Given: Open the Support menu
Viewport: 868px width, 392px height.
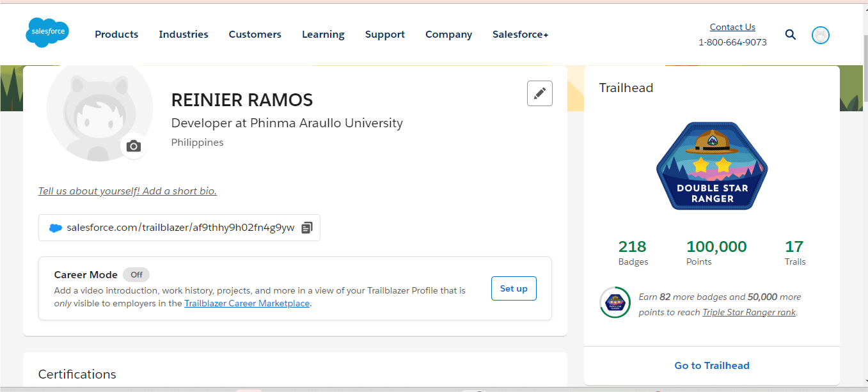Looking at the screenshot, I should point(385,35).
